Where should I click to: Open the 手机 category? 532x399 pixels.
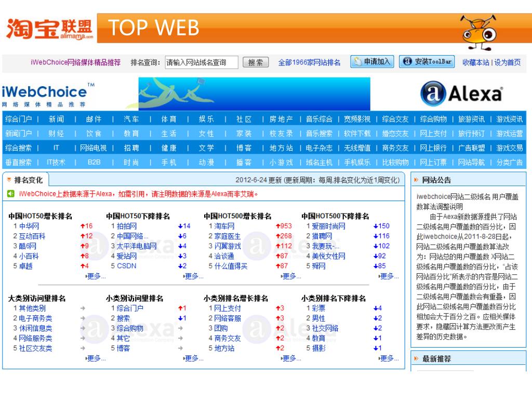(x=169, y=163)
